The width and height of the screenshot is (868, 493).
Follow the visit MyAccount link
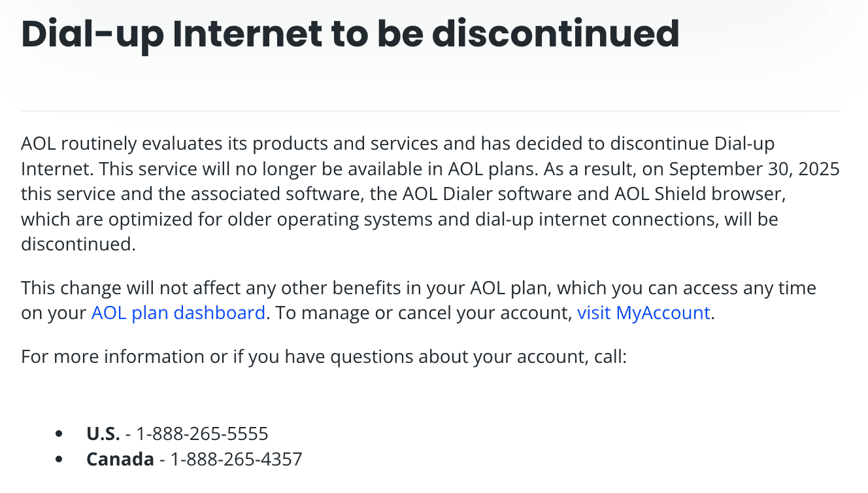click(644, 313)
